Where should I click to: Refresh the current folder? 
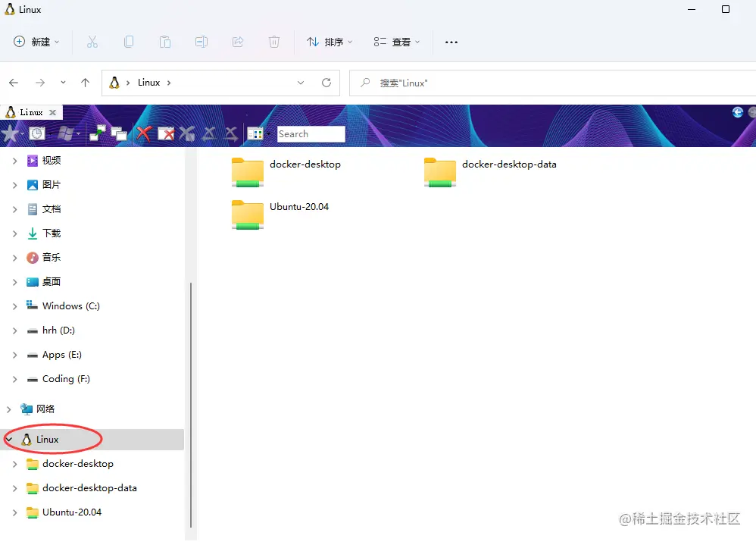pos(326,83)
